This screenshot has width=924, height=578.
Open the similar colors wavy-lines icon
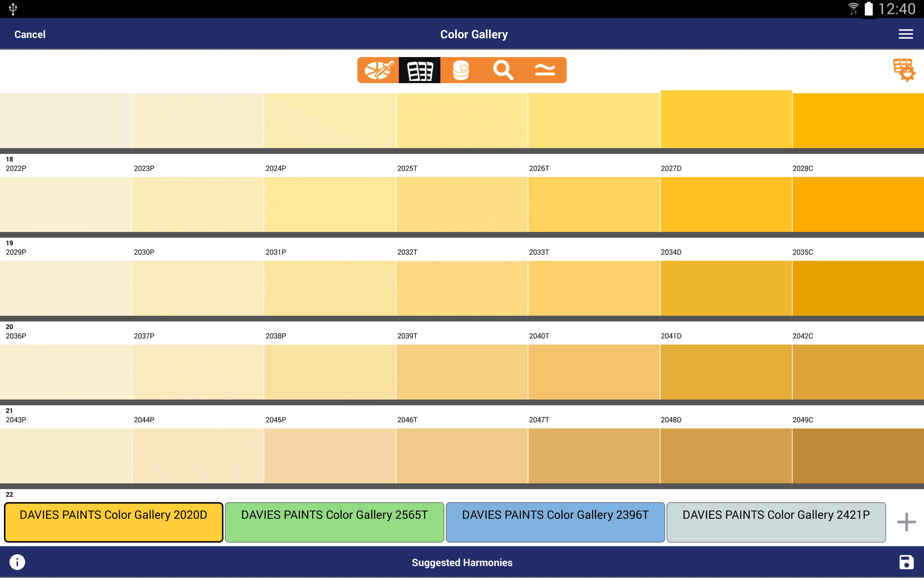tap(545, 70)
